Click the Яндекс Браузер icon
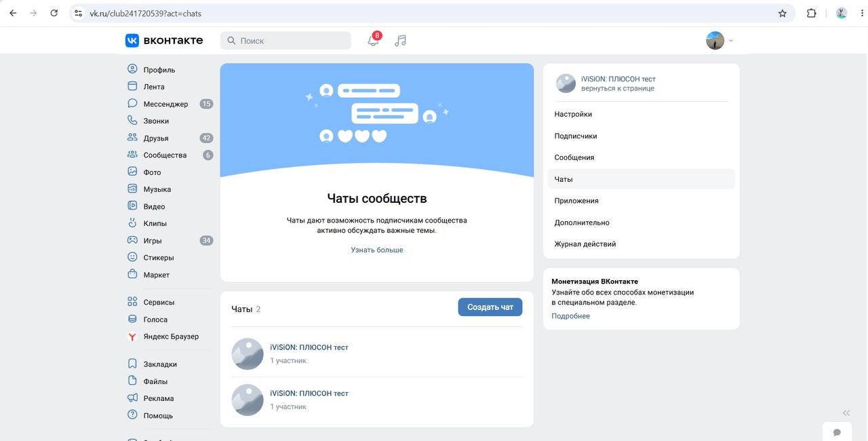The width and height of the screenshot is (868, 441). point(132,336)
